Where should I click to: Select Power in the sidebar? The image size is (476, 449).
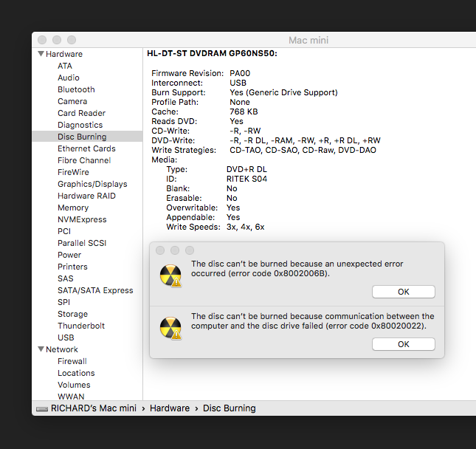tap(69, 256)
